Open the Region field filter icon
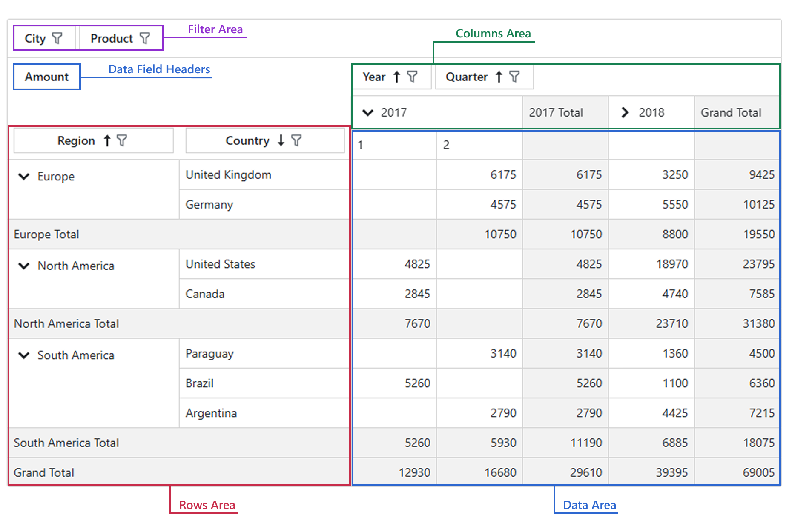792x532 pixels. pos(122,140)
